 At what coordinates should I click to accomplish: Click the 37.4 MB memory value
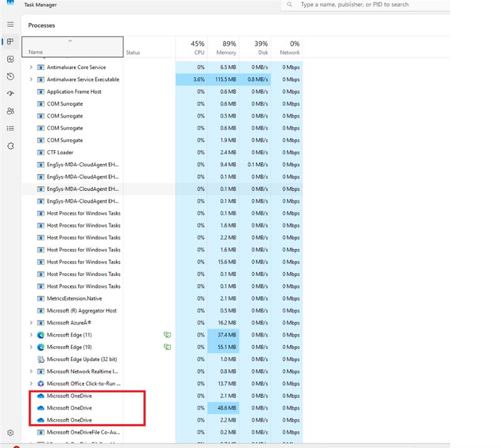pos(227,335)
